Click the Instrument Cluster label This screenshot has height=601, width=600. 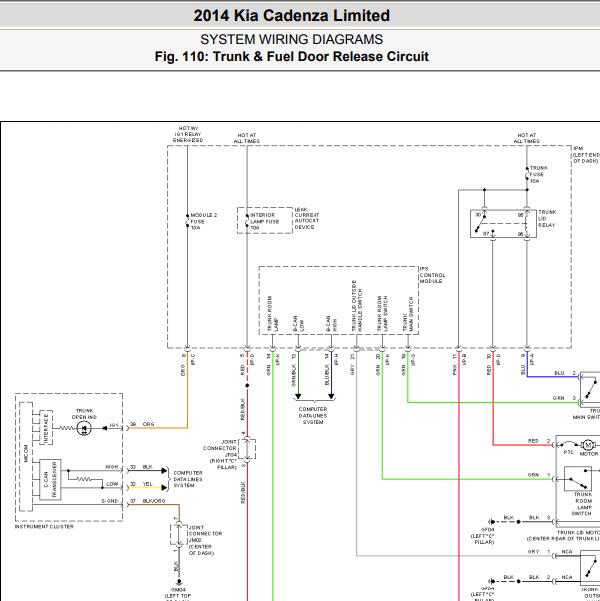tap(44, 527)
